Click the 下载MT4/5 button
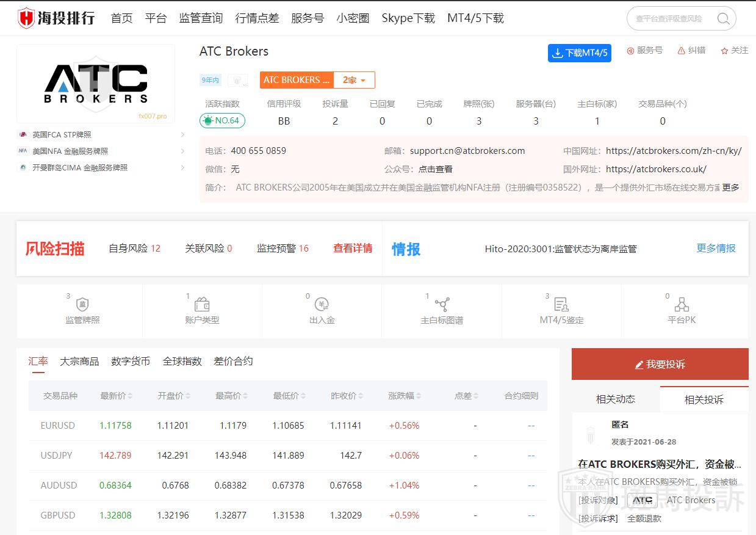This screenshot has width=756, height=535. (579, 53)
